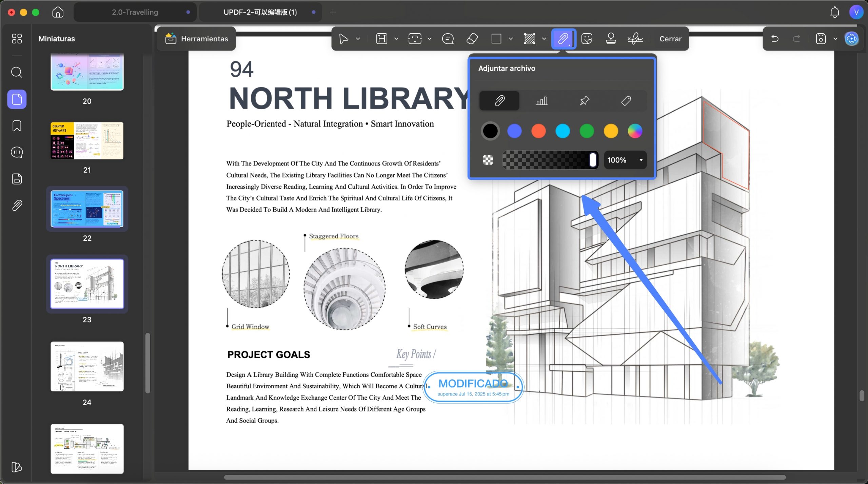The width and height of the screenshot is (868, 484).
Task: Open the attachments panel in left sidebar
Action: [x=17, y=205]
